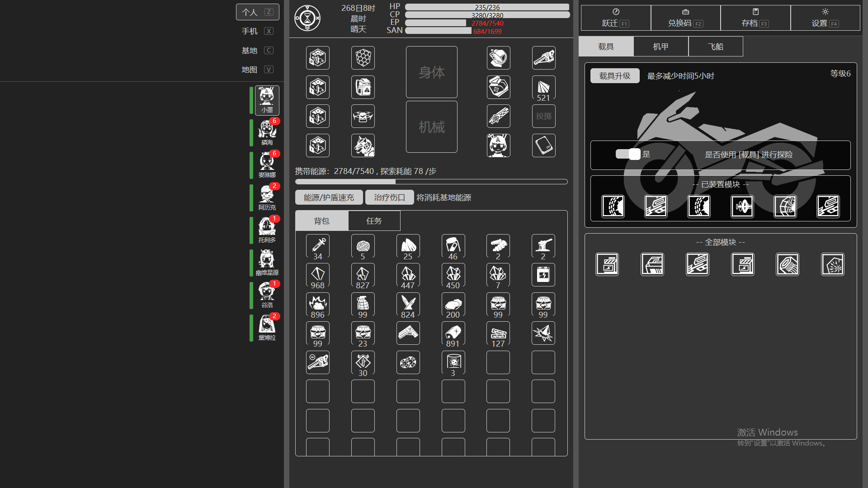Open 手机 menu
868x488 pixels.
pos(257,31)
